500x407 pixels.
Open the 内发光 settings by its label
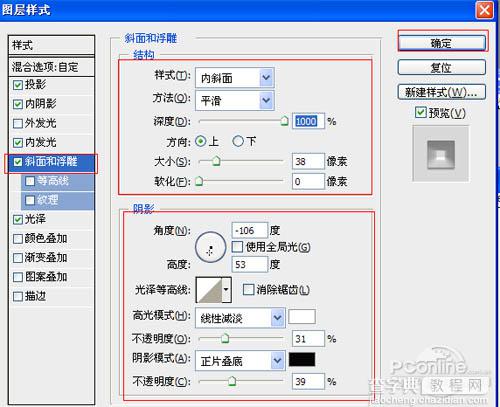[41, 143]
